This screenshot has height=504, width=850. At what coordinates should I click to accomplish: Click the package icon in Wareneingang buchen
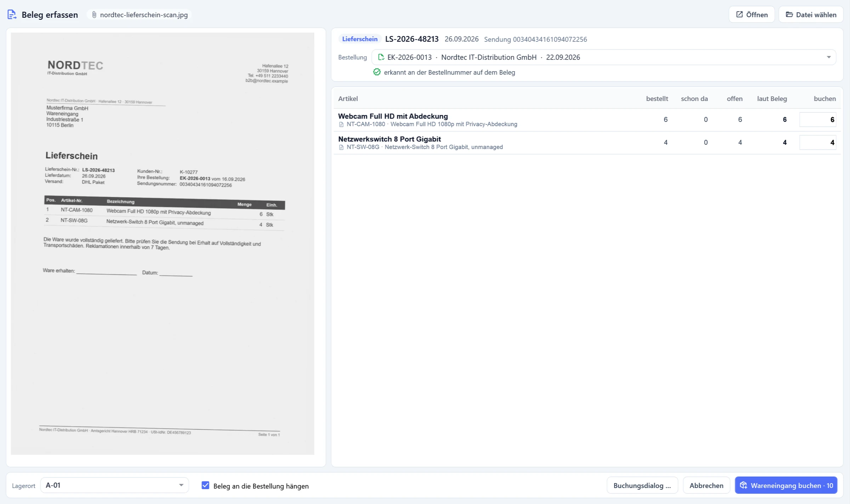tap(743, 485)
